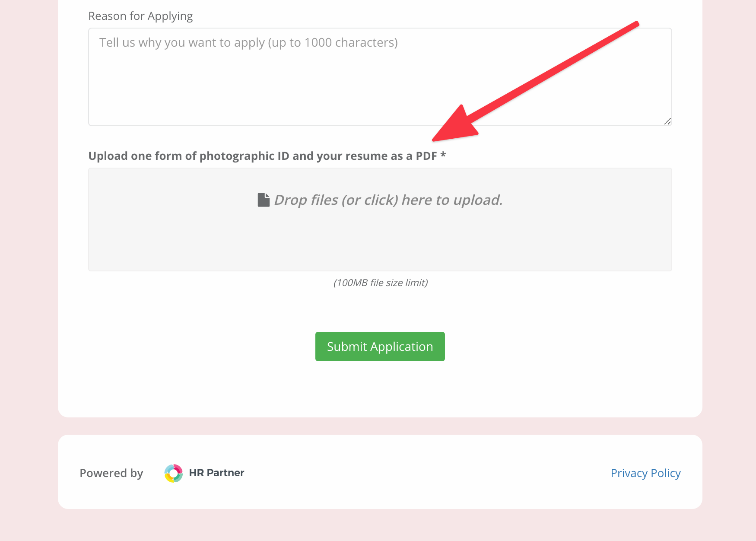Viewport: 756px width, 541px height.
Task: Click 'Drop files (or click) here to upload' text
Action: [388, 200]
